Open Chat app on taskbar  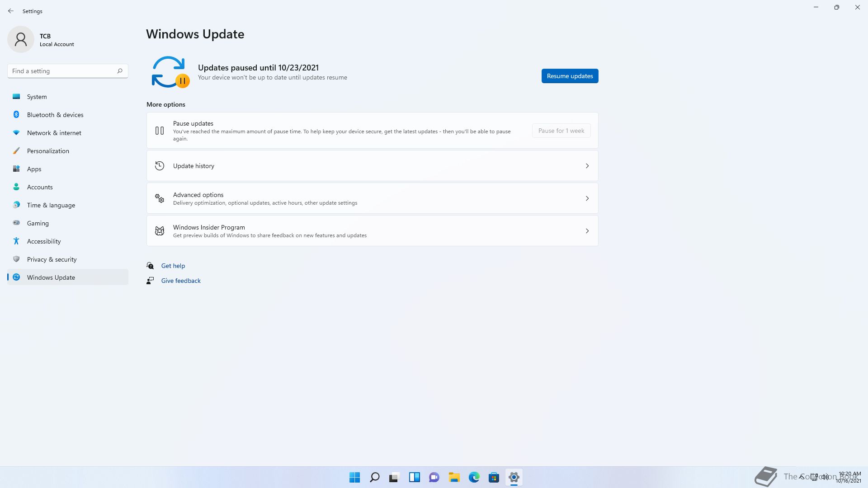coord(434,477)
